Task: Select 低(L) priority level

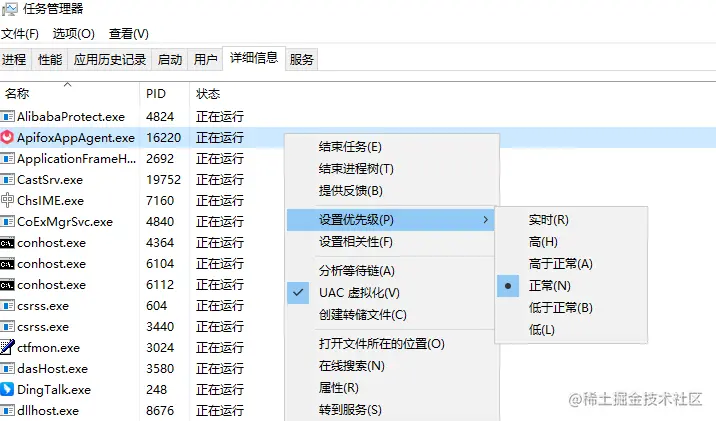Action: point(571,330)
